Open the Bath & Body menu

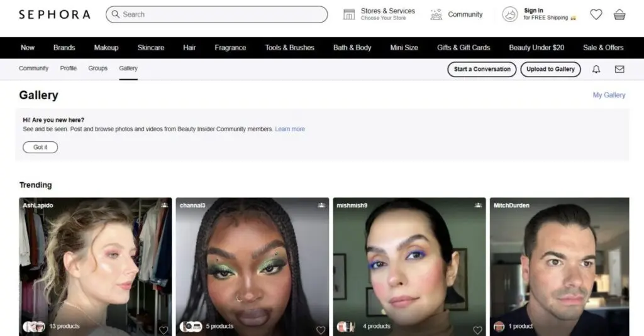352,48
